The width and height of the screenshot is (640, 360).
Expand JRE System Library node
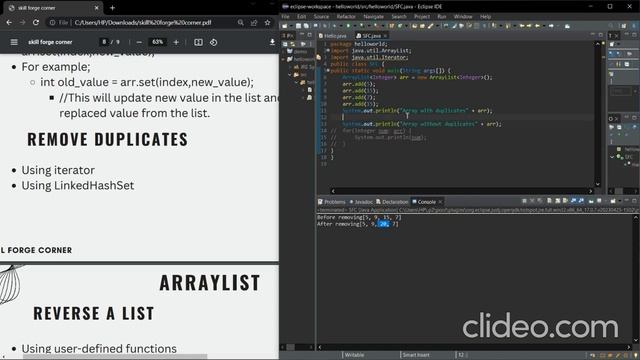coord(290,67)
